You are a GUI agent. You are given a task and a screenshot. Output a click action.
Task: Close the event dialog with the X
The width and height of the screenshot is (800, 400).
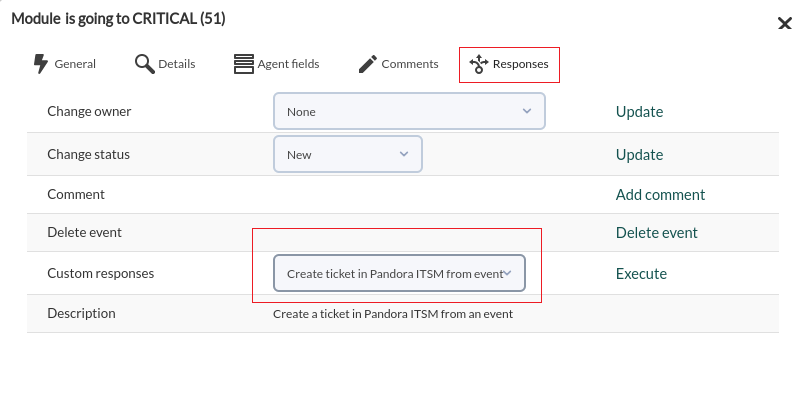(784, 23)
